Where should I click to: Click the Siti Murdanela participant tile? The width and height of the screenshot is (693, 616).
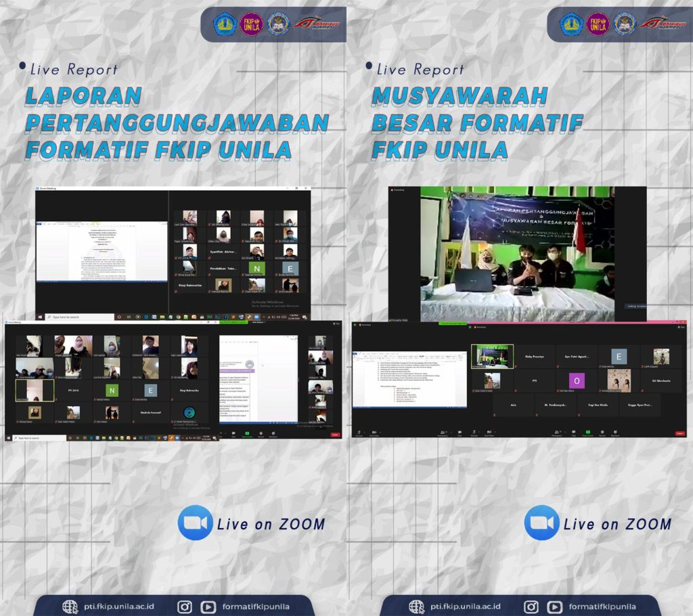point(661,380)
